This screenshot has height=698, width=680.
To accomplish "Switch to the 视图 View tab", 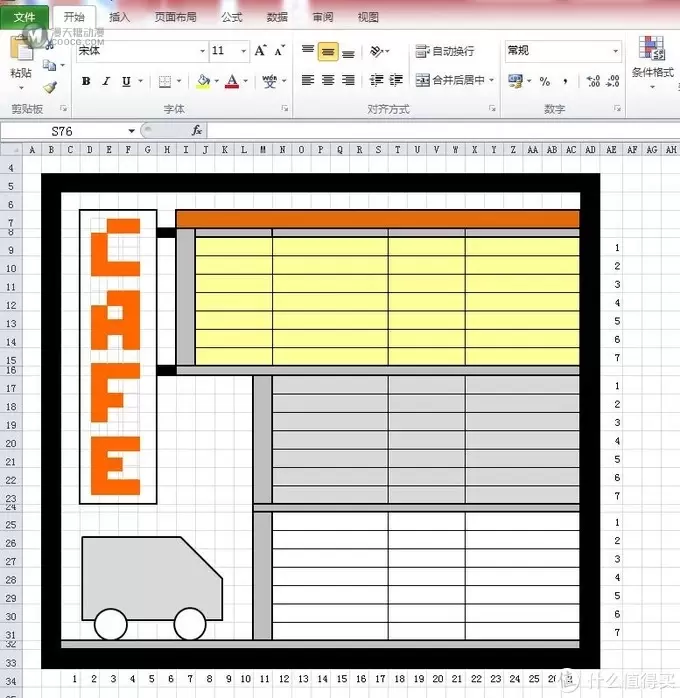I will (x=368, y=17).
